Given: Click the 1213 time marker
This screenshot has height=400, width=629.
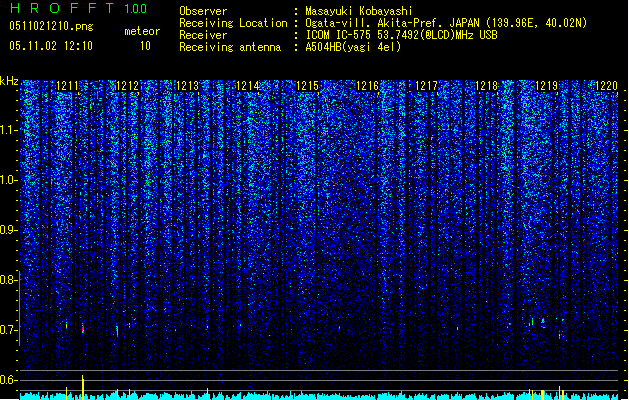Looking at the screenshot, I should (187, 86).
